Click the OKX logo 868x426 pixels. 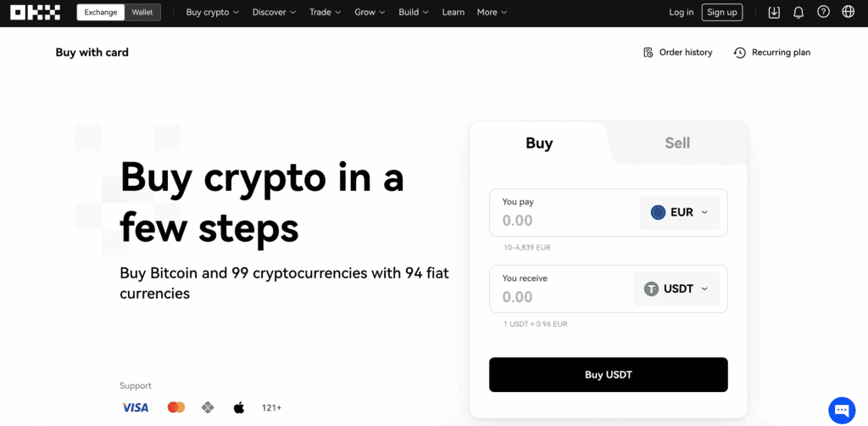point(35,12)
